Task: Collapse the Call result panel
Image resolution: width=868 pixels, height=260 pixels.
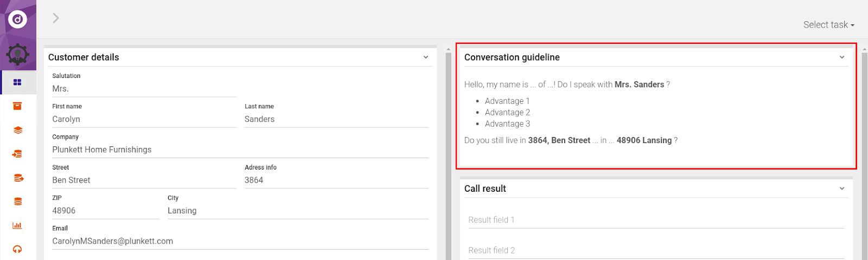Action: tap(842, 188)
